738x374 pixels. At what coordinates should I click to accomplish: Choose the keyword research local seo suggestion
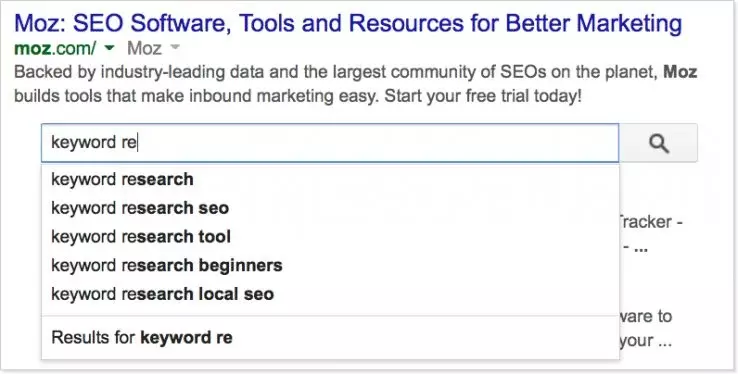[x=330, y=294]
